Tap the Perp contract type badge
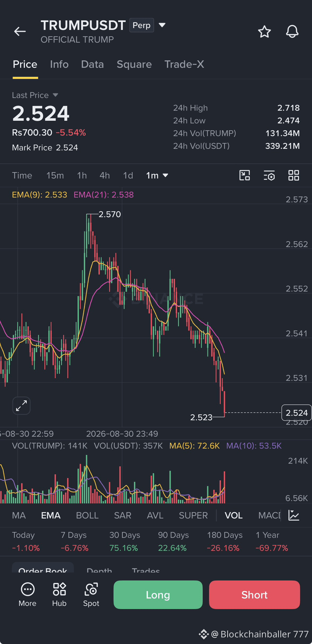 pos(141,25)
